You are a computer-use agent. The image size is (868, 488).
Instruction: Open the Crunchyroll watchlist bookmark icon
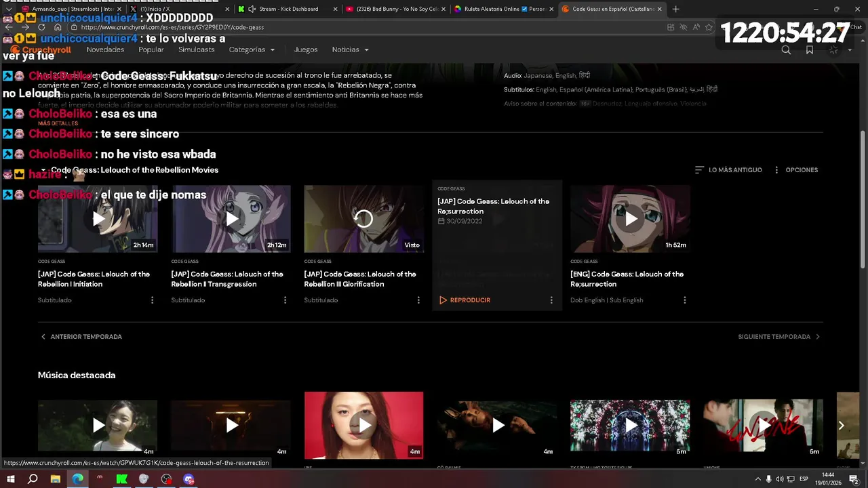click(810, 49)
